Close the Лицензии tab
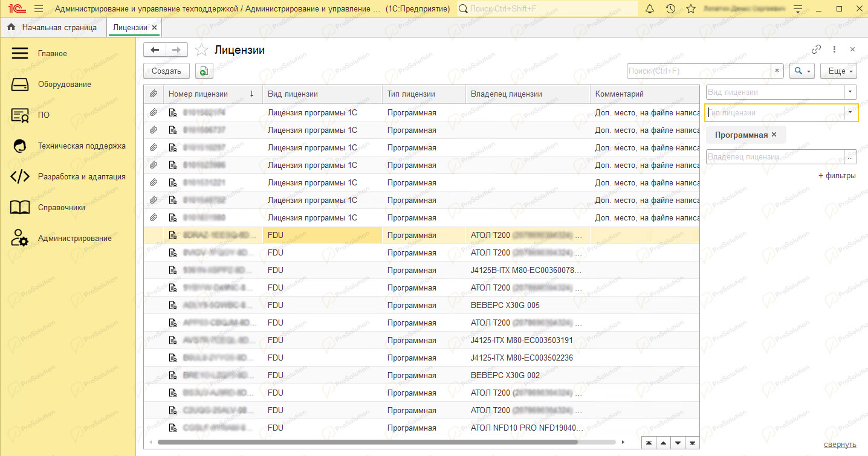The image size is (868, 456). 155,28
